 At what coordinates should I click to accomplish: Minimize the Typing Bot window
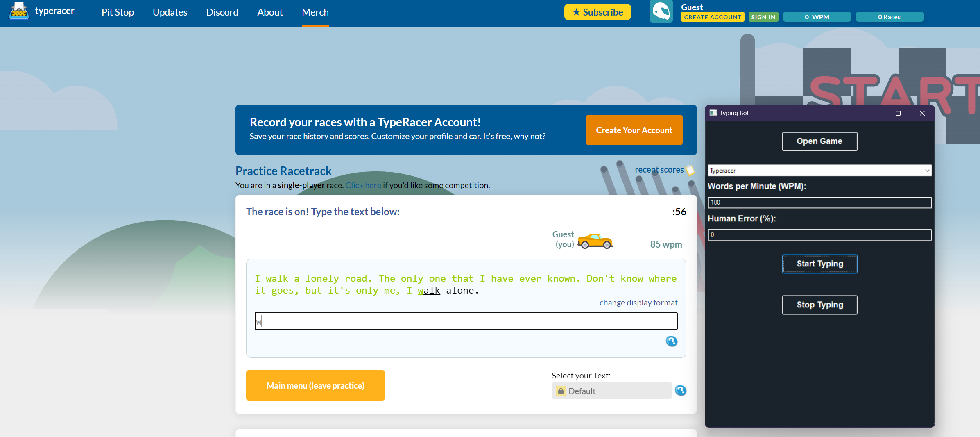pos(874,113)
